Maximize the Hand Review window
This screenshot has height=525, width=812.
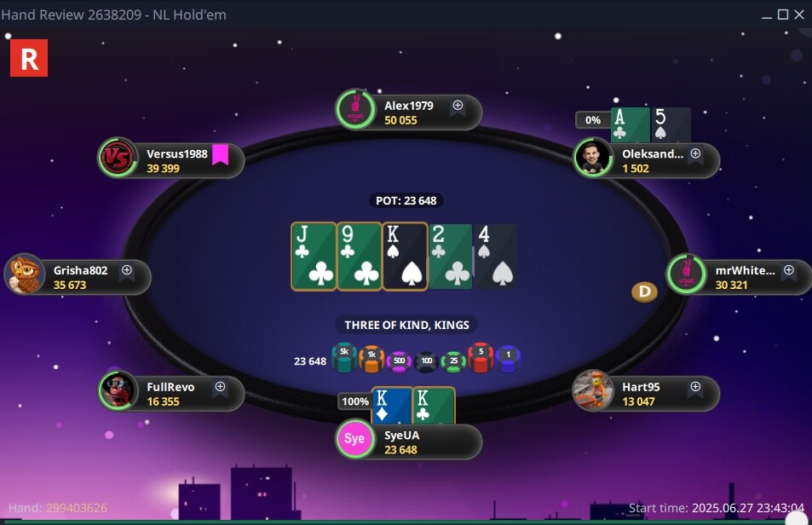pos(783,14)
